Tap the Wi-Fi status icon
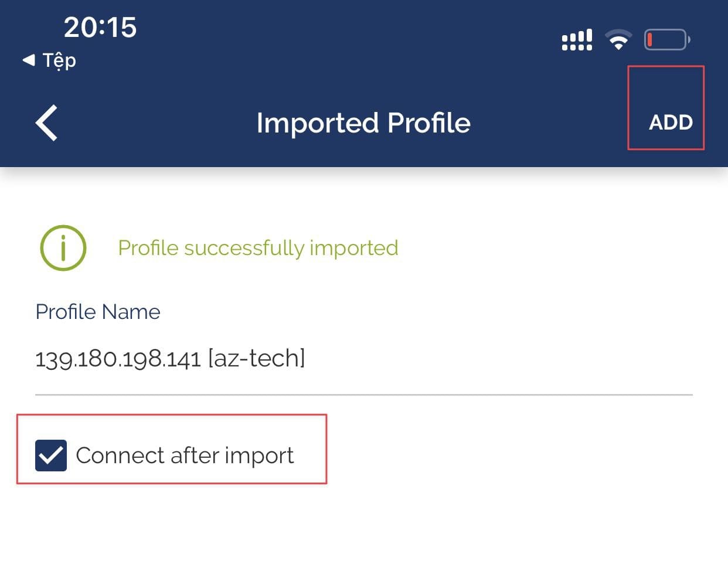This screenshot has width=728, height=564. point(618,39)
